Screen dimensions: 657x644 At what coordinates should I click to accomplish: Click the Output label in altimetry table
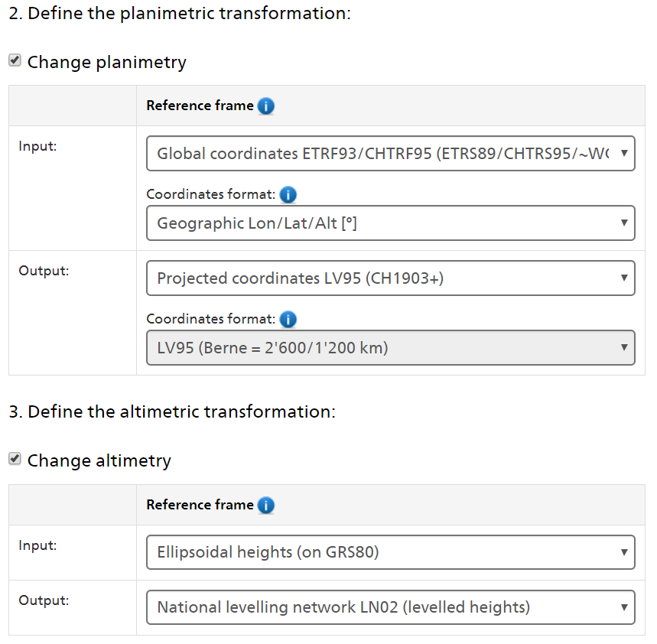point(43,600)
